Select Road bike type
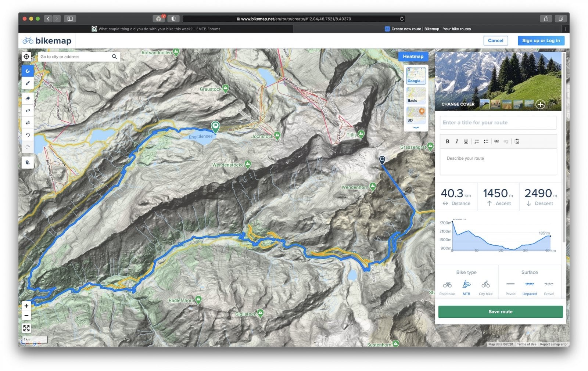This screenshot has height=371, width=588. (447, 287)
